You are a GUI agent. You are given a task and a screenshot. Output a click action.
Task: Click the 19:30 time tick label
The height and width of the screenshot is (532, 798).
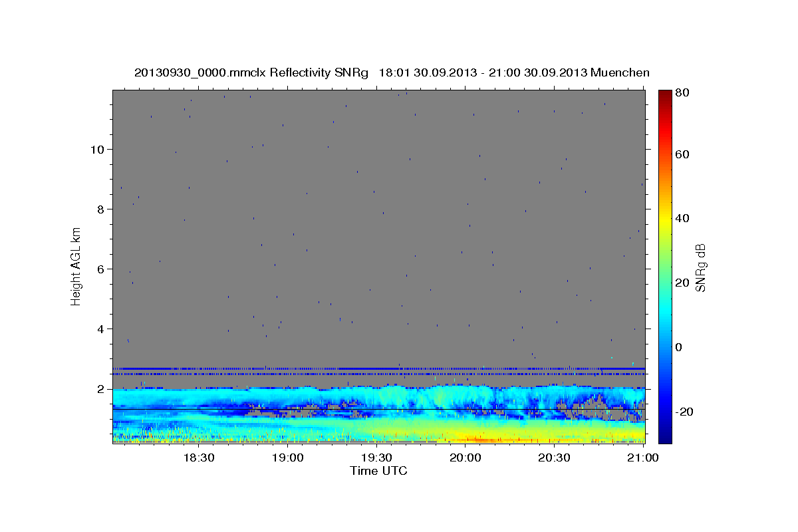pos(376,458)
